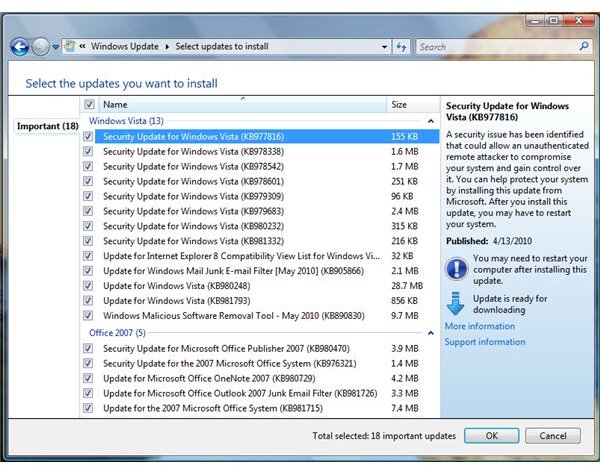Uncheck Security Update KB979683

coord(88,211)
